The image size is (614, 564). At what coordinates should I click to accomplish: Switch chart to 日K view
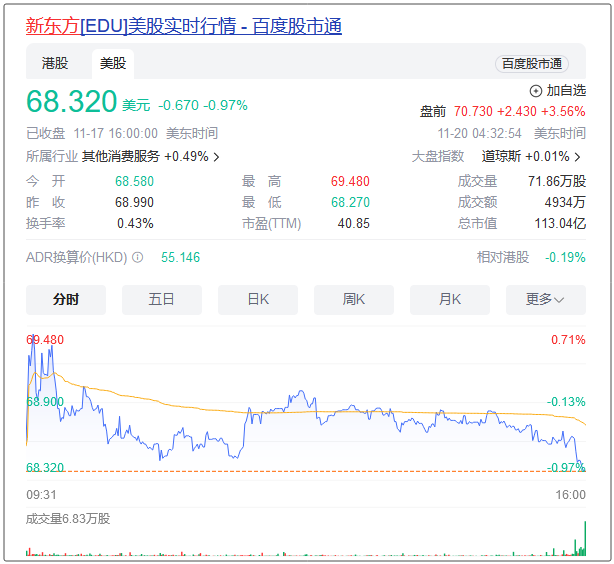pos(258,300)
